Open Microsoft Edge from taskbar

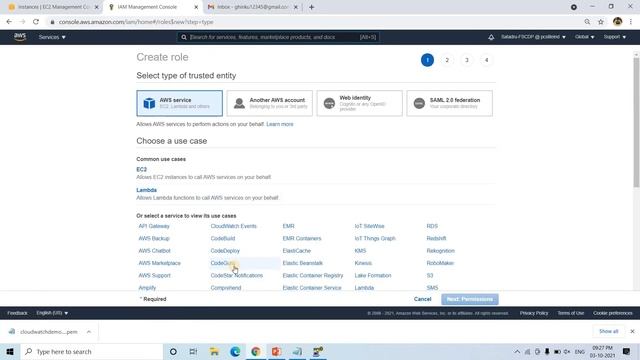(235, 351)
